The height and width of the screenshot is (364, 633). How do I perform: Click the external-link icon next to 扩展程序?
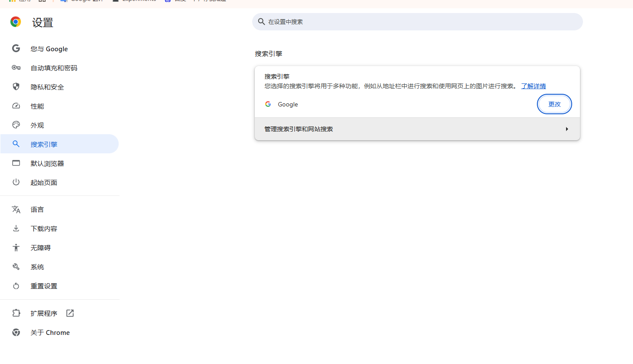(x=70, y=313)
